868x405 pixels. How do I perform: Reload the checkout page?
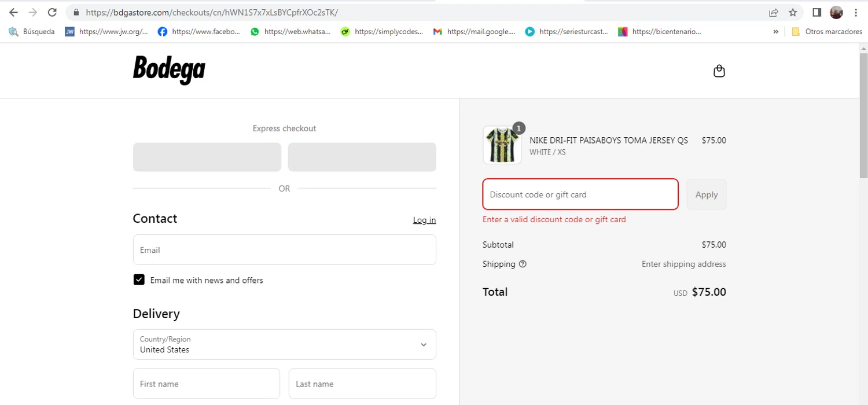click(x=52, y=12)
